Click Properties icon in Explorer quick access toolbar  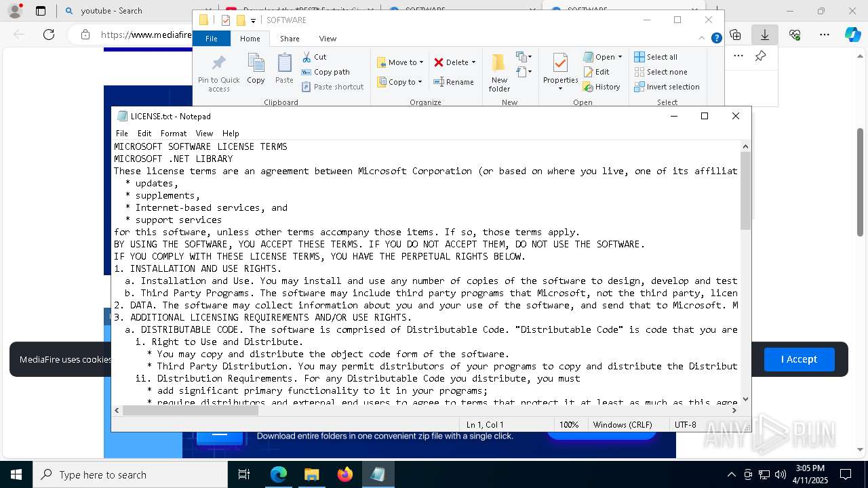click(x=226, y=20)
